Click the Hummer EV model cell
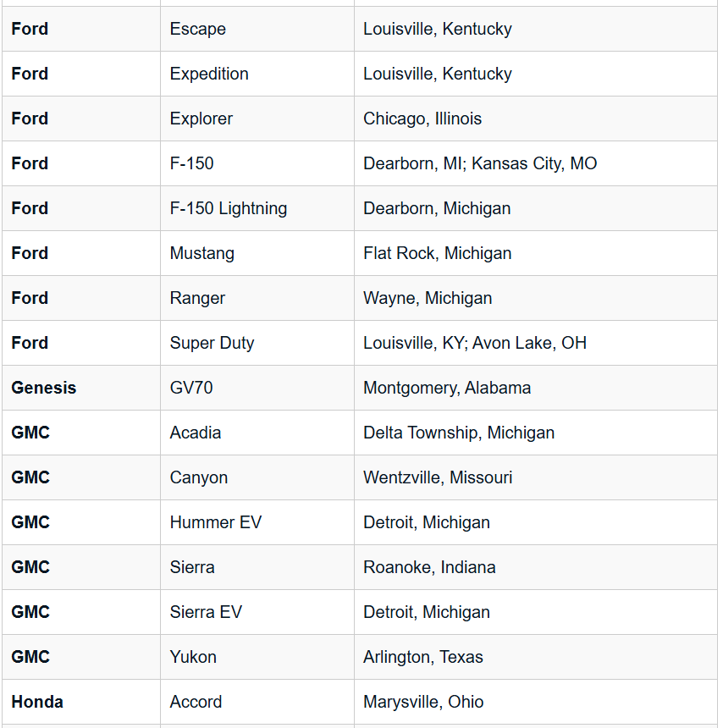Viewport: 723px width, 728px height. point(216,522)
